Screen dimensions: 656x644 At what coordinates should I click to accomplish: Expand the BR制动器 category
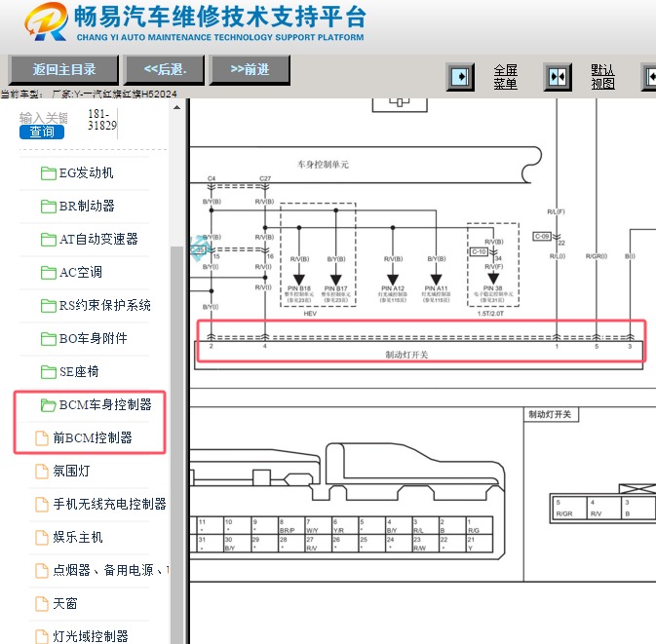click(87, 206)
